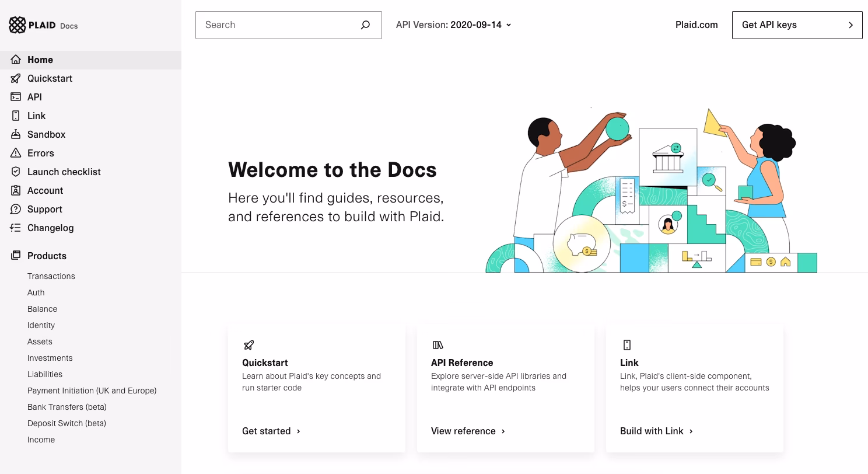
Task: Click the books icon on API Reference card
Action: click(438, 345)
